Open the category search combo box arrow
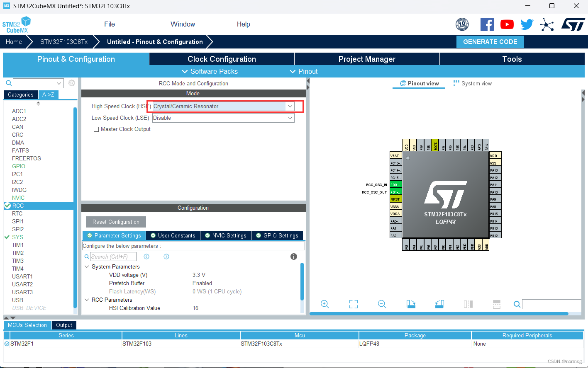 59,83
